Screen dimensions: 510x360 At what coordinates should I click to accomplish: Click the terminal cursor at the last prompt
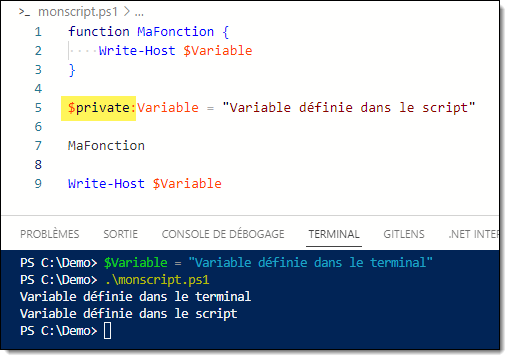coord(107,331)
